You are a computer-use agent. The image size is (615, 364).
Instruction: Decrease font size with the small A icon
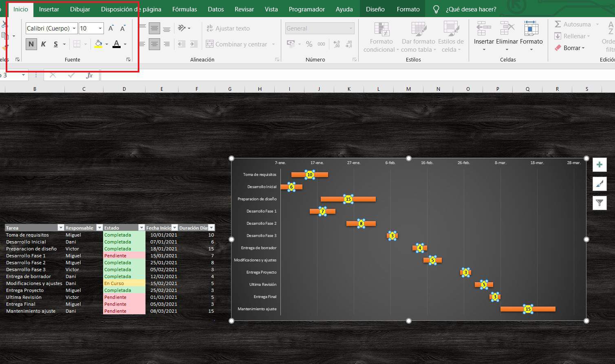coord(123,28)
